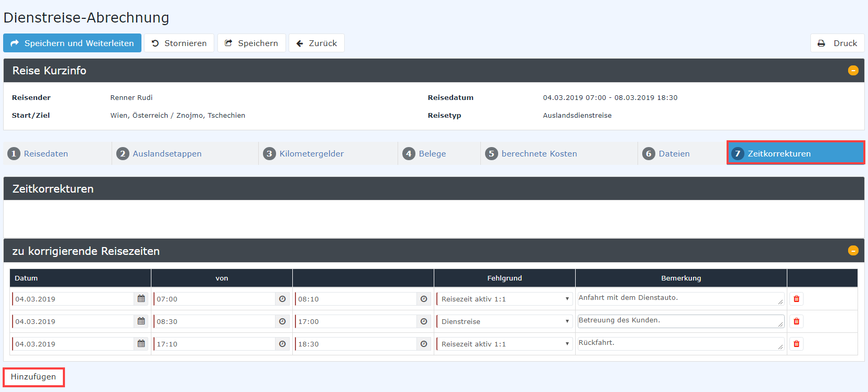Viewport: 868px width, 392px height.
Task: Select the Belege tab
Action: point(440,153)
